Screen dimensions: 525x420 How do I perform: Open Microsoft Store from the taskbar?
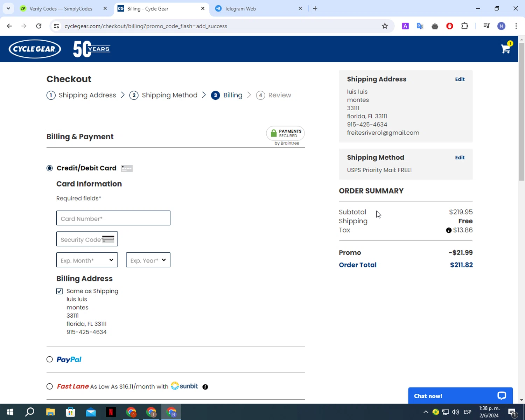71,412
